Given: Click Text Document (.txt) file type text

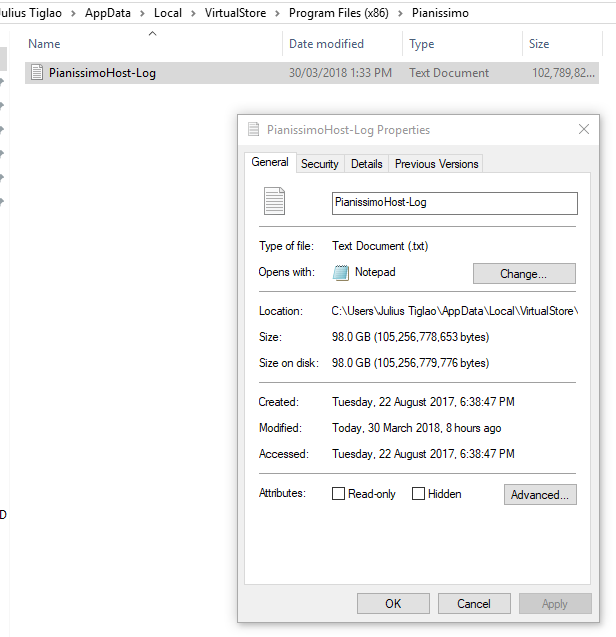Looking at the screenshot, I should [x=380, y=246].
